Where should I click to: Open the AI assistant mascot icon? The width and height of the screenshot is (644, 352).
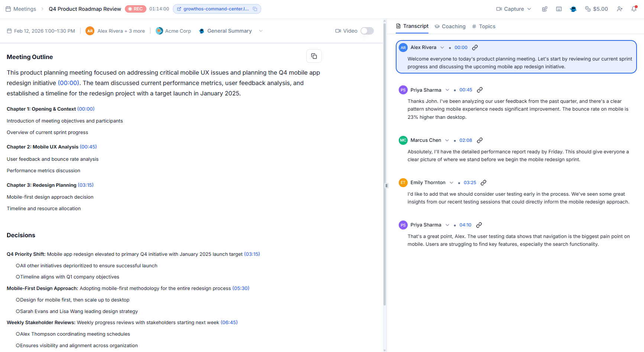click(573, 9)
